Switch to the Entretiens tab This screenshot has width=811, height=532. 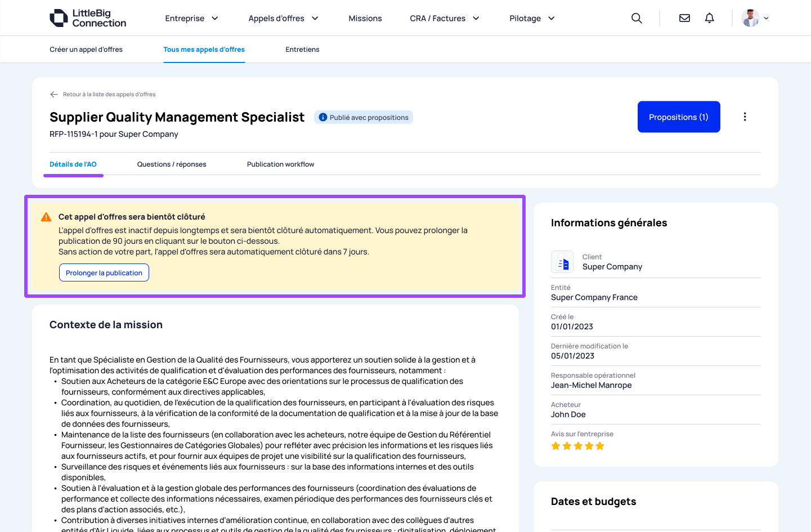(x=302, y=50)
